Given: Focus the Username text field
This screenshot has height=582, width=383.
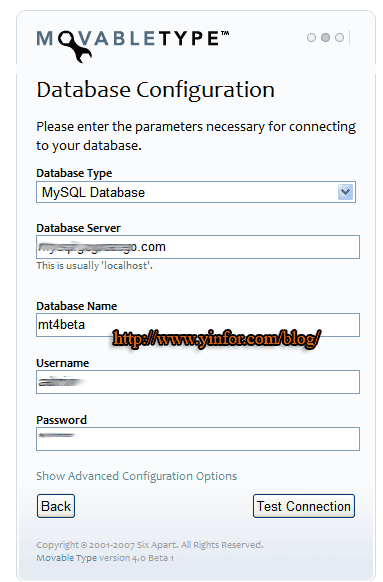Looking at the screenshot, I should (x=198, y=382).
